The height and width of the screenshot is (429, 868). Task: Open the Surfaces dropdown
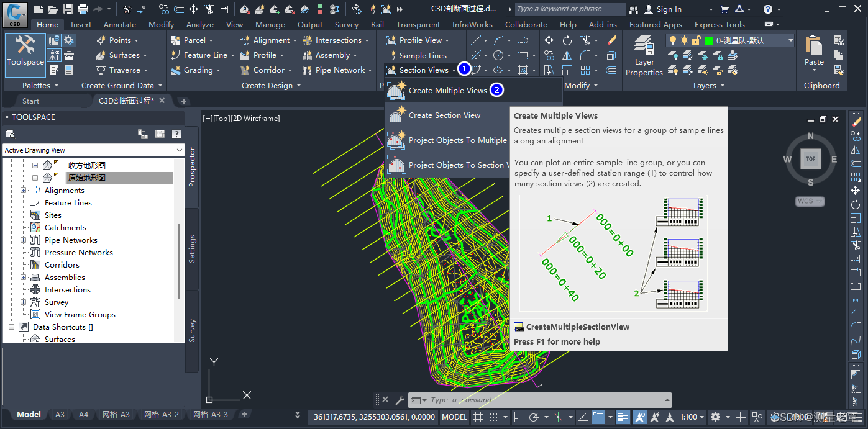122,55
